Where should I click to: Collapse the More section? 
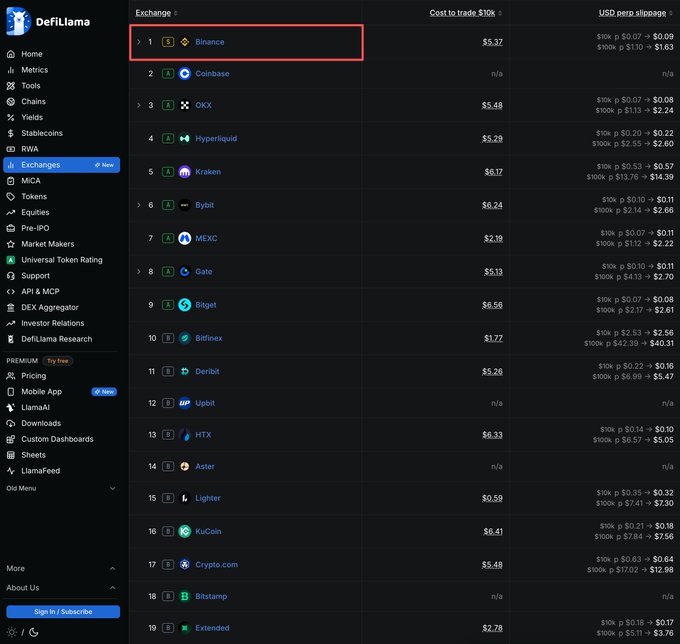(x=61, y=569)
